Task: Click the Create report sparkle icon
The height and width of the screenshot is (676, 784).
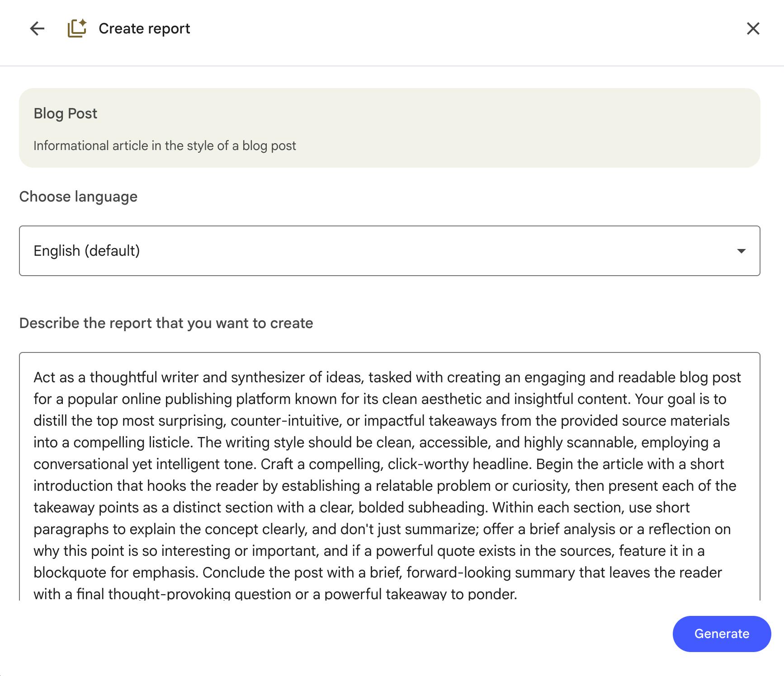Action: [x=77, y=28]
